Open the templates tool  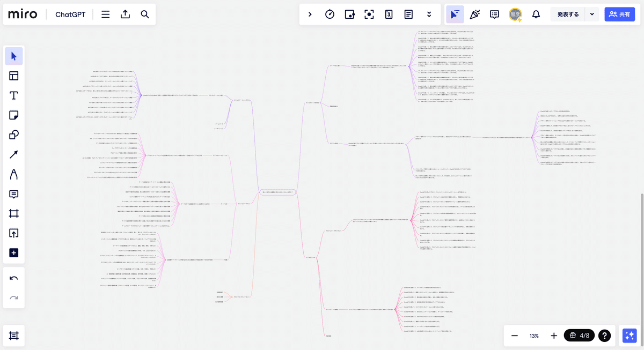14,76
